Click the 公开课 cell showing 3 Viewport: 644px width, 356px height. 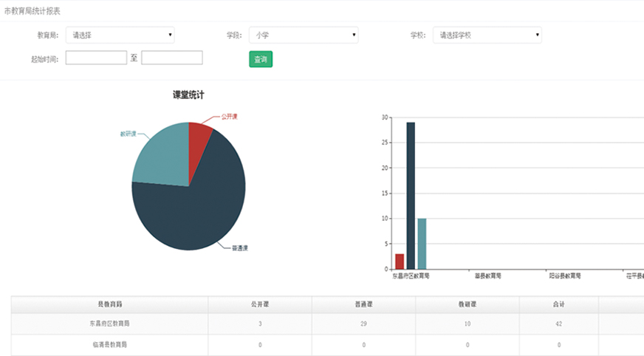click(x=260, y=324)
